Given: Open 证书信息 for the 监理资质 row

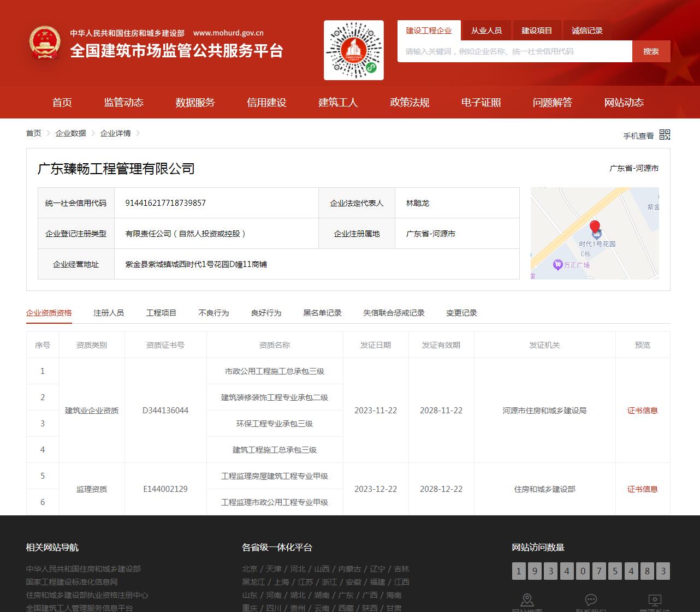Looking at the screenshot, I should coord(643,489).
